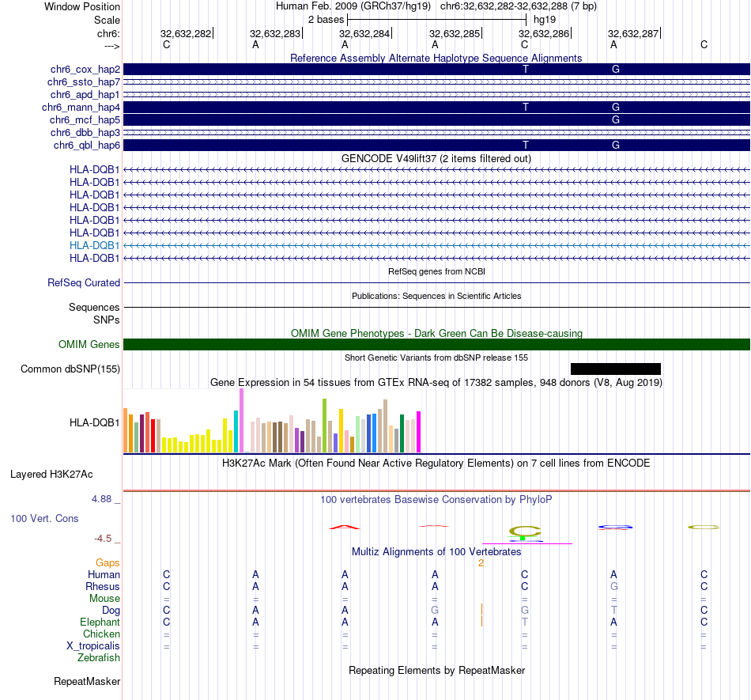This screenshot has width=751, height=700.
Task: Click the tallest violet GTEx expression bar
Action: coord(241,420)
